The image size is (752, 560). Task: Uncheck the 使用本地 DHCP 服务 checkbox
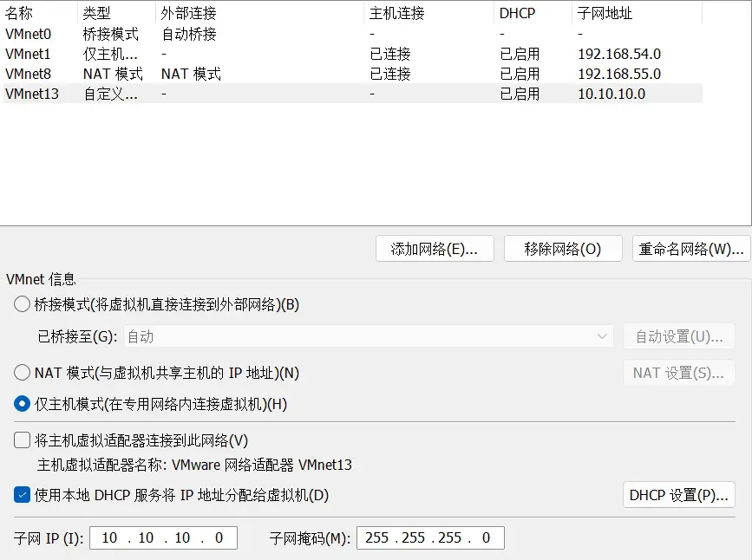point(23,495)
